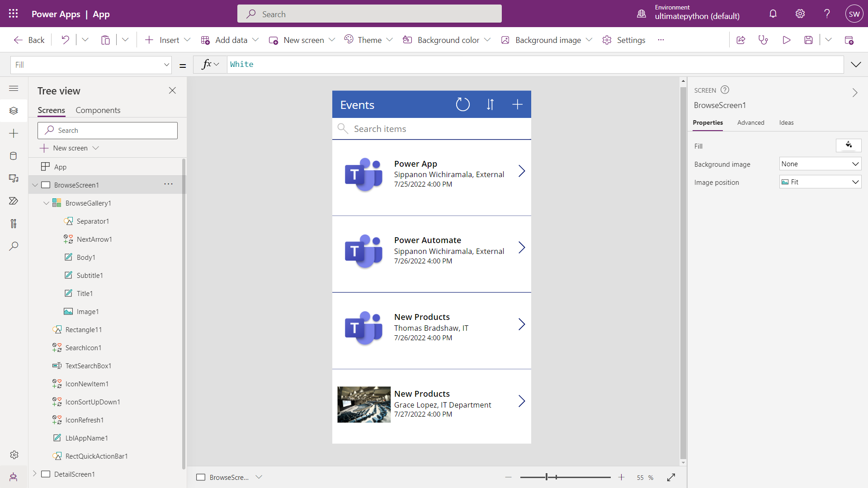Open the Theme menu
This screenshot has height=488, width=868.
pyautogui.click(x=368, y=40)
